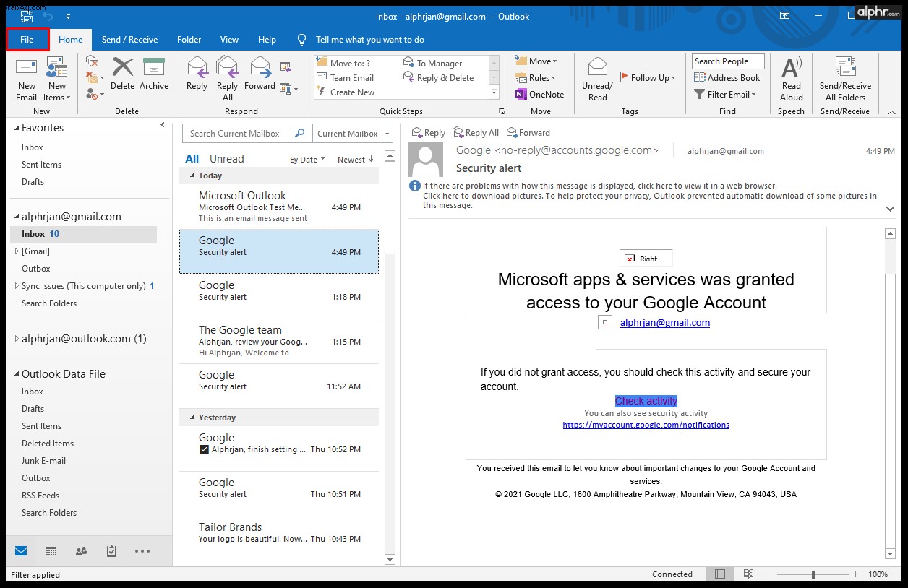Switch to Reading view in status bar
This screenshot has height=588, width=908.
pos(748,574)
